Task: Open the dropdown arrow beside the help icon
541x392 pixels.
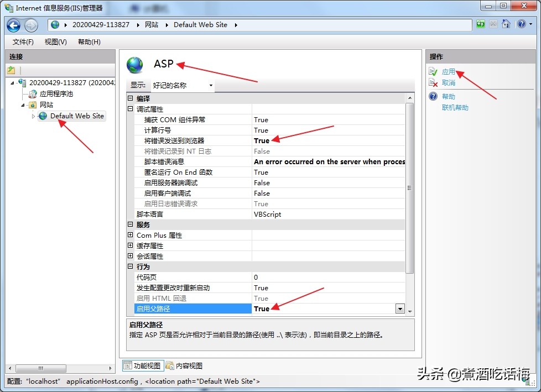Action: click(x=530, y=24)
